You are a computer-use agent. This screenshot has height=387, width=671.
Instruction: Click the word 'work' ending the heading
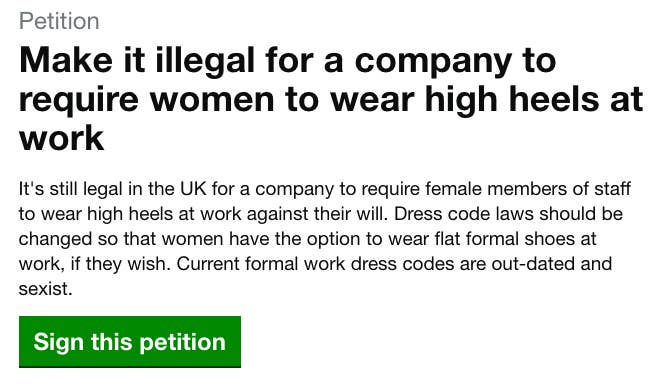(x=62, y=138)
